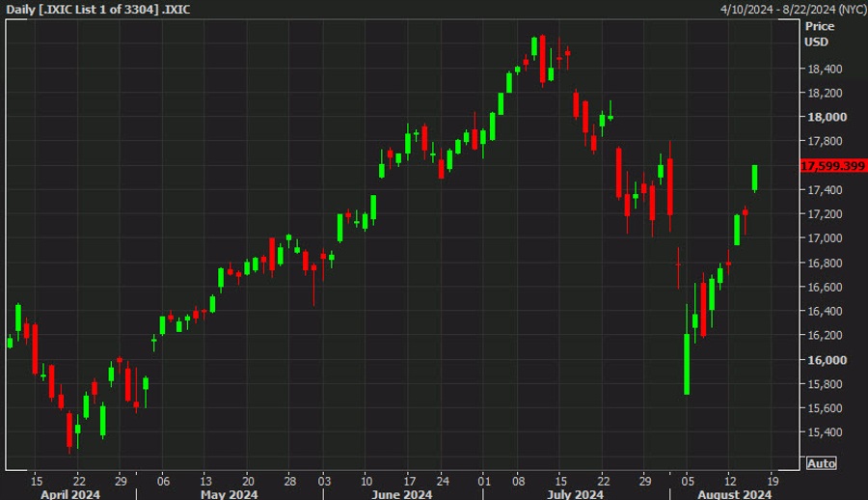Click the 24 date tick in June
This screenshot has width=868, height=500.
point(443,481)
